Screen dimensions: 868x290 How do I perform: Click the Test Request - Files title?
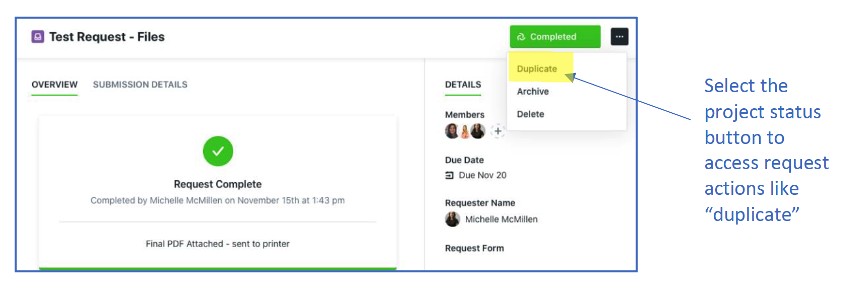[107, 37]
